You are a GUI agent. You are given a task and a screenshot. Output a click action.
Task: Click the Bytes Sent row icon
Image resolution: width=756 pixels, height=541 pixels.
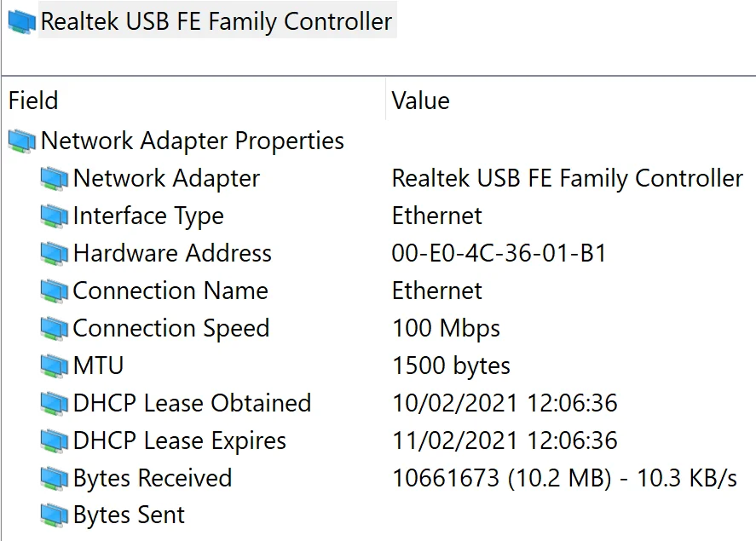(54, 515)
